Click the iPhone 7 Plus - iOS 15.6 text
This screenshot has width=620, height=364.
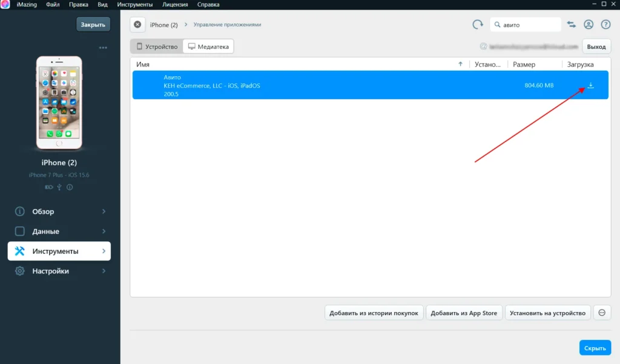click(x=59, y=175)
